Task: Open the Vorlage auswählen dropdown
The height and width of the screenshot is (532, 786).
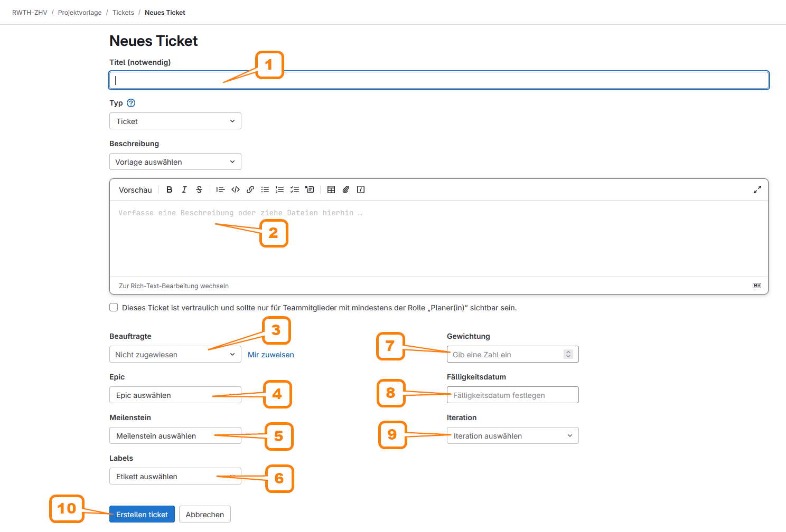Action: [175, 161]
